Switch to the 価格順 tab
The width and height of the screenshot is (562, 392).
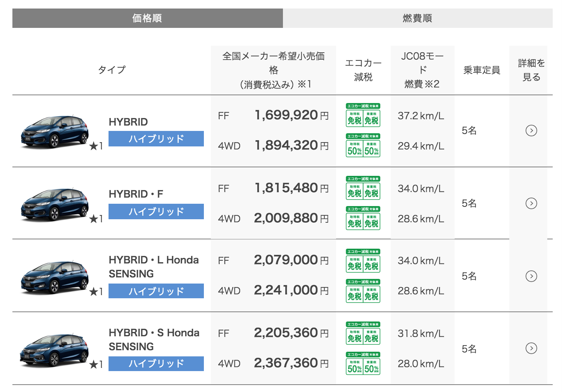pyautogui.click(x=148, y=18)
